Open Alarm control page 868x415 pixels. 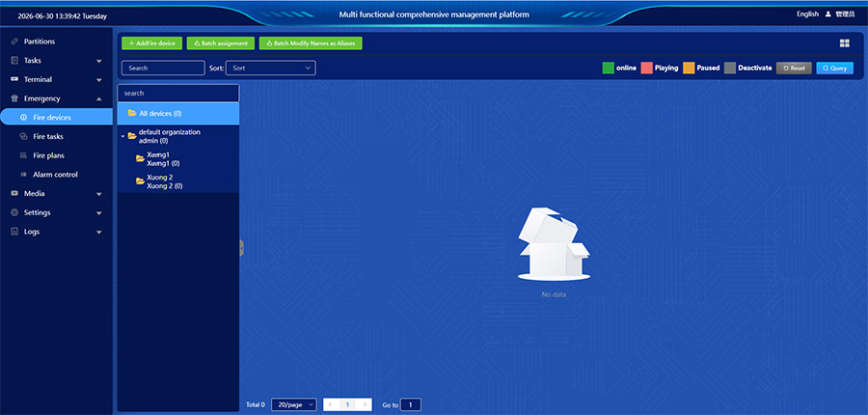tap(56, 175)
